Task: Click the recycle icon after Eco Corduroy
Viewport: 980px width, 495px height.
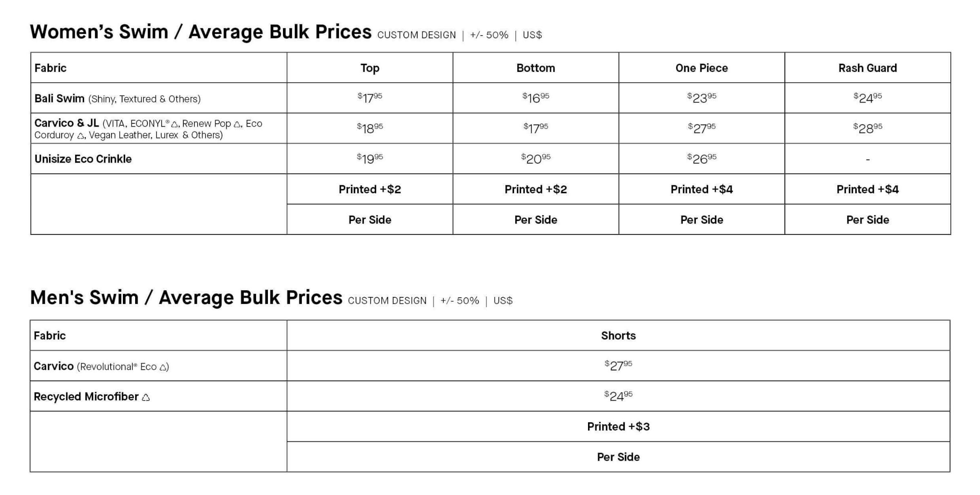Action: 80,136
